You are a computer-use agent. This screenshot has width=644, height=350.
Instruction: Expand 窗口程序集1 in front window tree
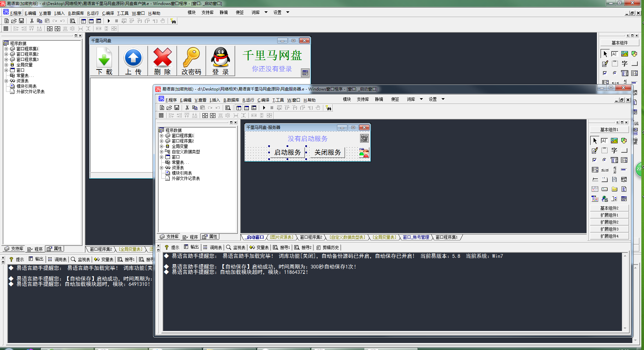[162, 136]
